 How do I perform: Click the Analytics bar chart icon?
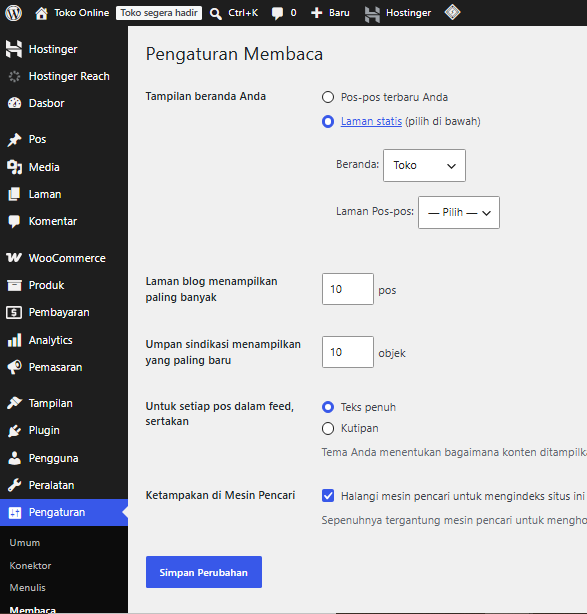(x=14, y=340)
